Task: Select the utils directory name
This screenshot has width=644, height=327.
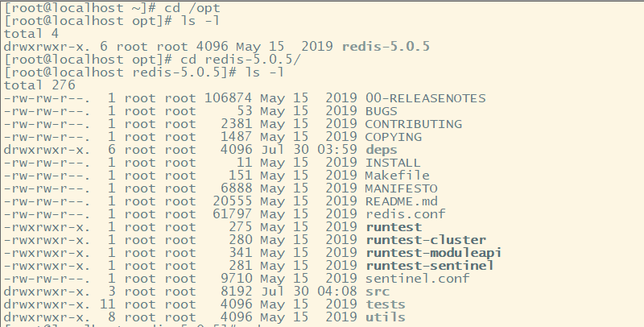Action: point(386,317)
